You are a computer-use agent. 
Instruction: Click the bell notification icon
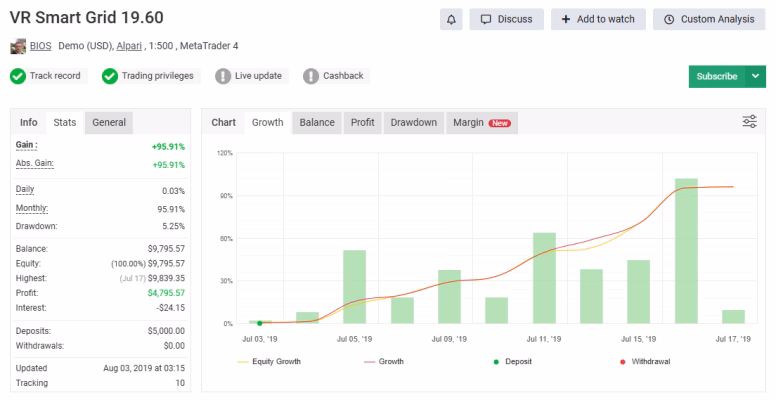(451, 19)
